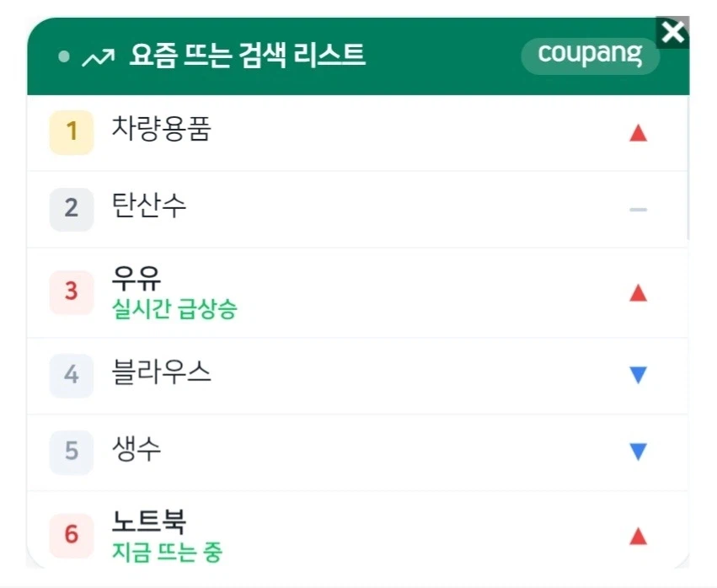717x588 pixels.
Task: Click the rank 3 red badge
Action: coord(72,292)
